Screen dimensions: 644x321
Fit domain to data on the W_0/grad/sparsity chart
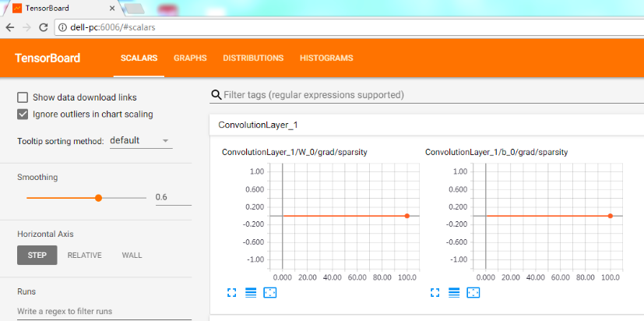[270, 293]
